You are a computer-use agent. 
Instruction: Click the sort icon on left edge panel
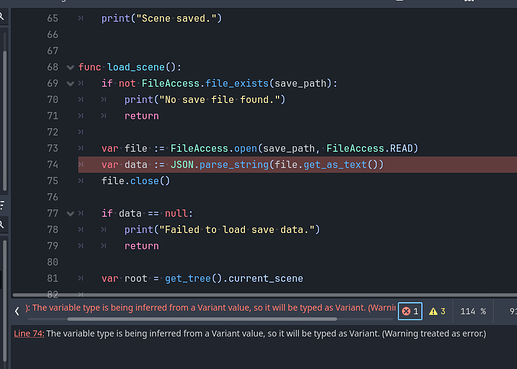click(2, 205)
